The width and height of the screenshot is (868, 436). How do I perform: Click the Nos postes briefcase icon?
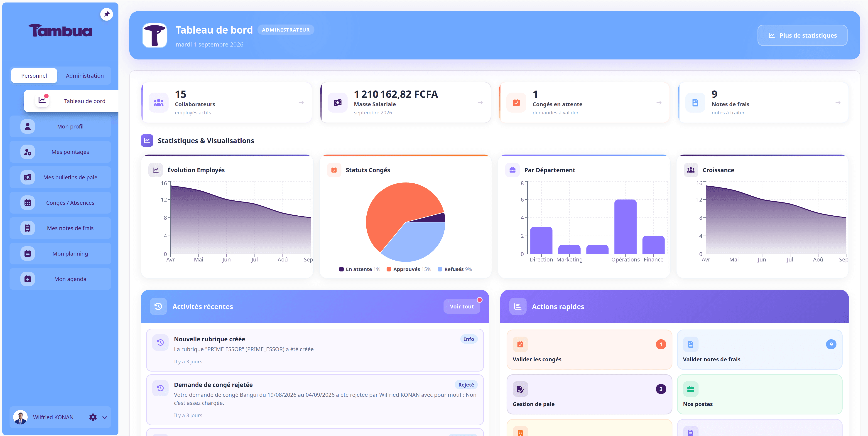tap(690, 389)
